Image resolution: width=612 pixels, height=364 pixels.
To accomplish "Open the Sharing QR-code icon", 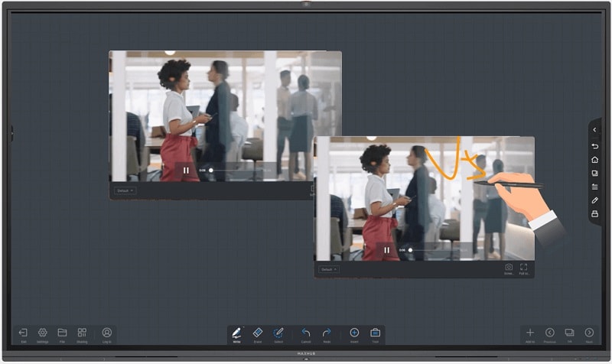I will click(x=82, y=333).
